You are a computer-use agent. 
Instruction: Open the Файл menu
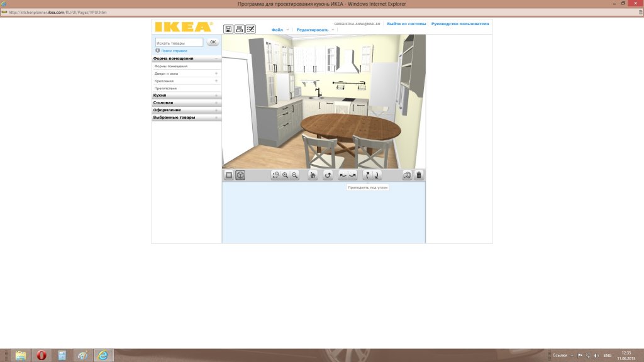pos(277,30)
